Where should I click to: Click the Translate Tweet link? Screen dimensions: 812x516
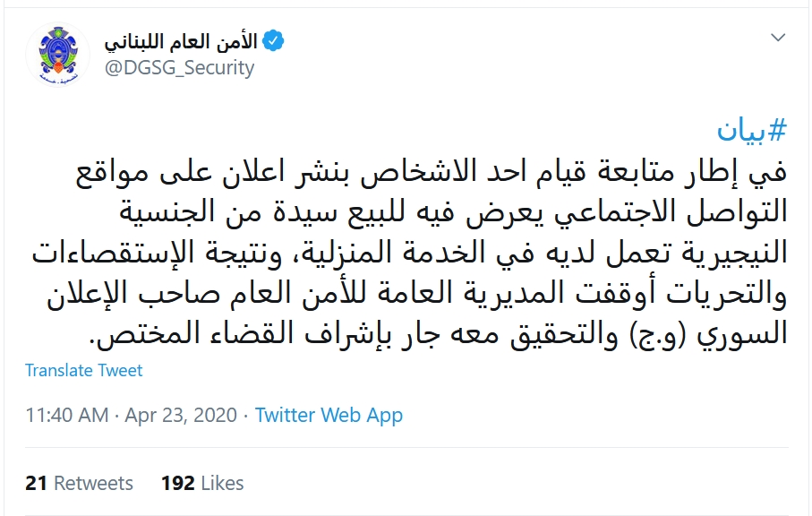pyautogui.click(x=84, y=370)
